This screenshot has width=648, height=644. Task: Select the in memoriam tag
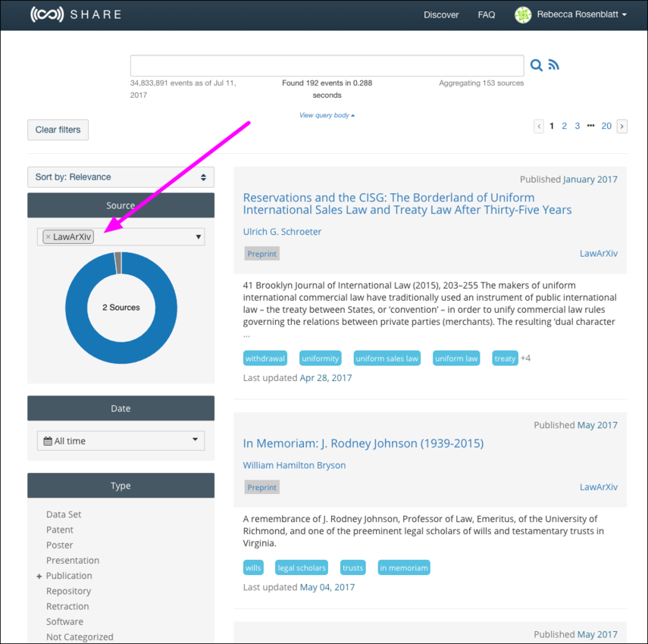[404, 567]
